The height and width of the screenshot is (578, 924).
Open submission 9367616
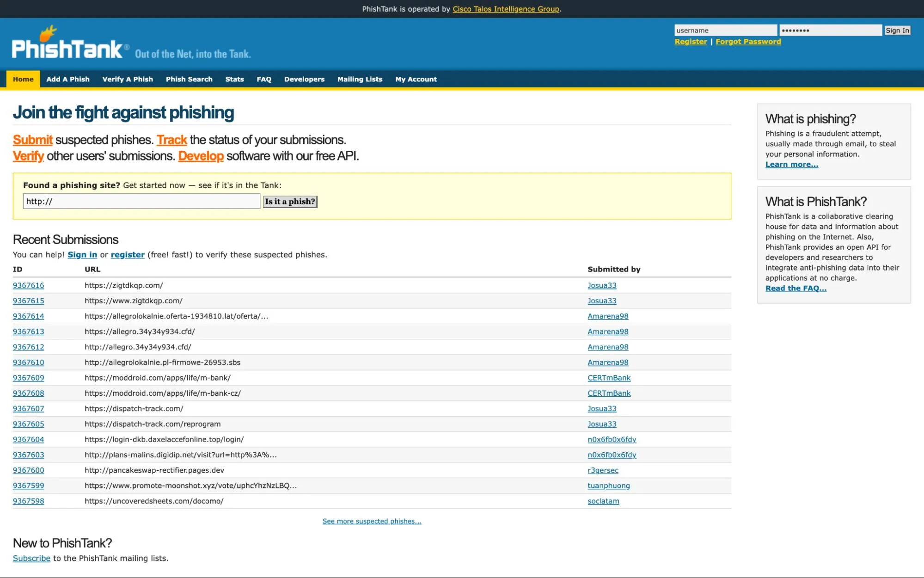(28, 285)
